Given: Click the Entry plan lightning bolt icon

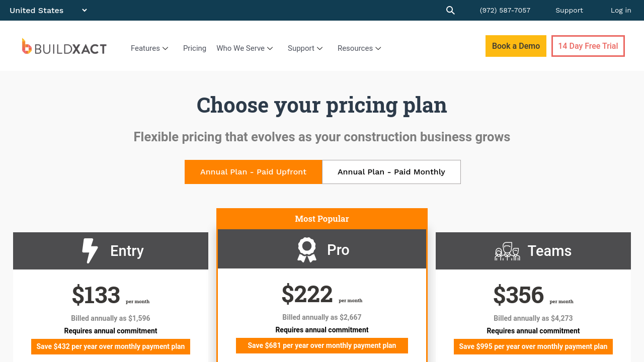Looking at the screenshot, I should point(90,250).
